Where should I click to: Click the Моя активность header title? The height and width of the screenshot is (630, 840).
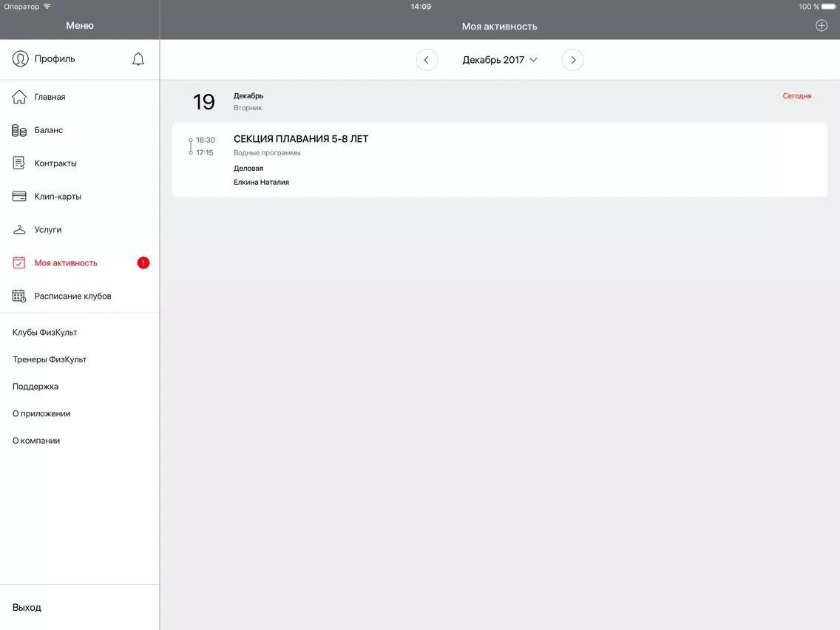[x=499, y=27]
